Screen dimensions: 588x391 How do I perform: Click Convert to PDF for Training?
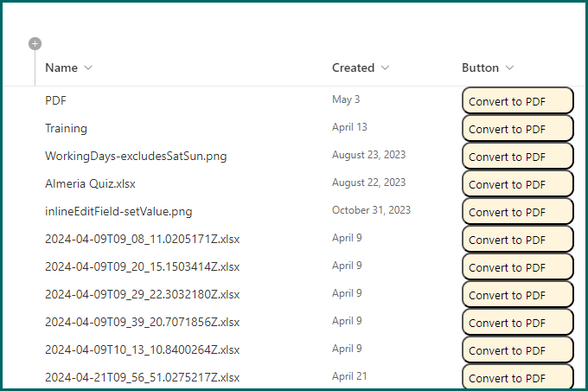(x=517, y=129)
